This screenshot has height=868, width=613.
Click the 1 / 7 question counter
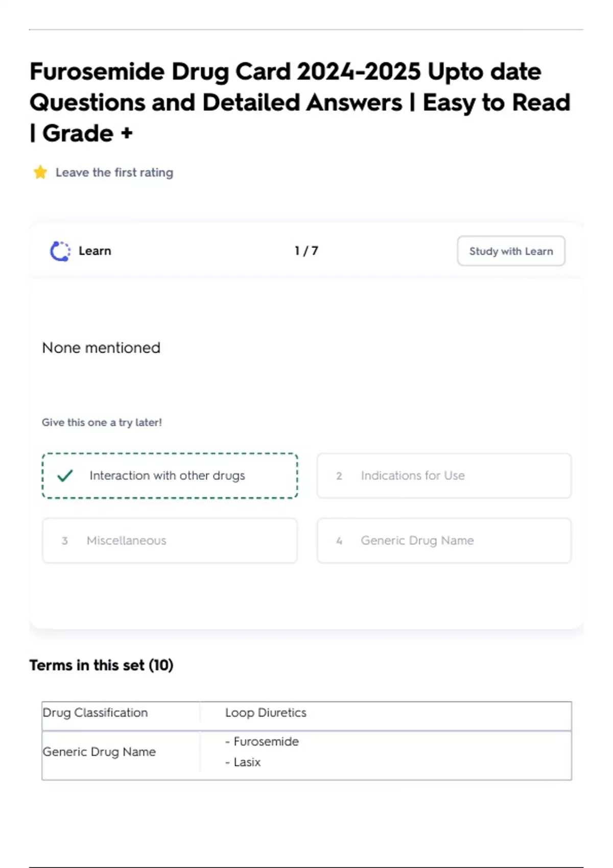click(x=306, y=251)
